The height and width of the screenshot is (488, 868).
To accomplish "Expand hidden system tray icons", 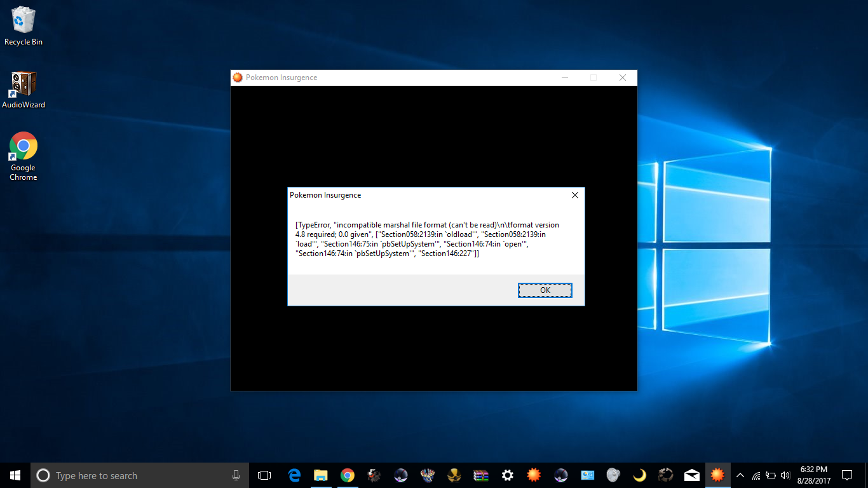I will pyautogui.click(x=740, y=475).
